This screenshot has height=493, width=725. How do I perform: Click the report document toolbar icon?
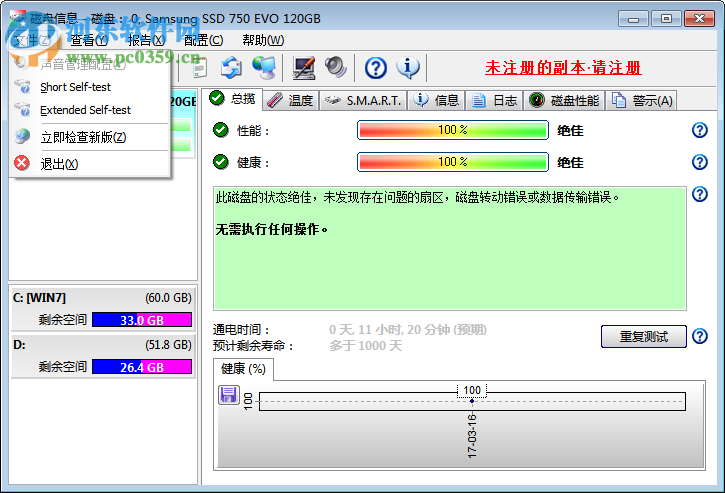coord(199,68)
